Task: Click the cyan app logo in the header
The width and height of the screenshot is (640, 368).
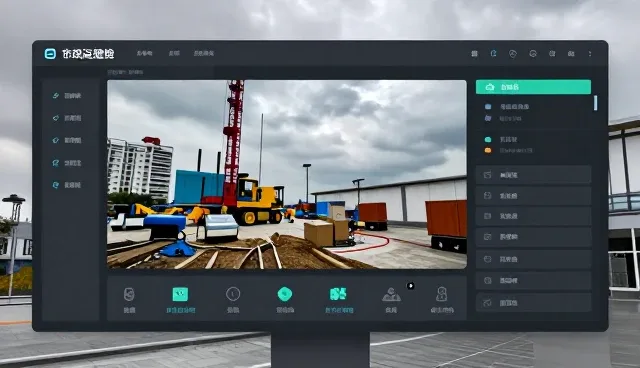Action: [x=50, y=53]
